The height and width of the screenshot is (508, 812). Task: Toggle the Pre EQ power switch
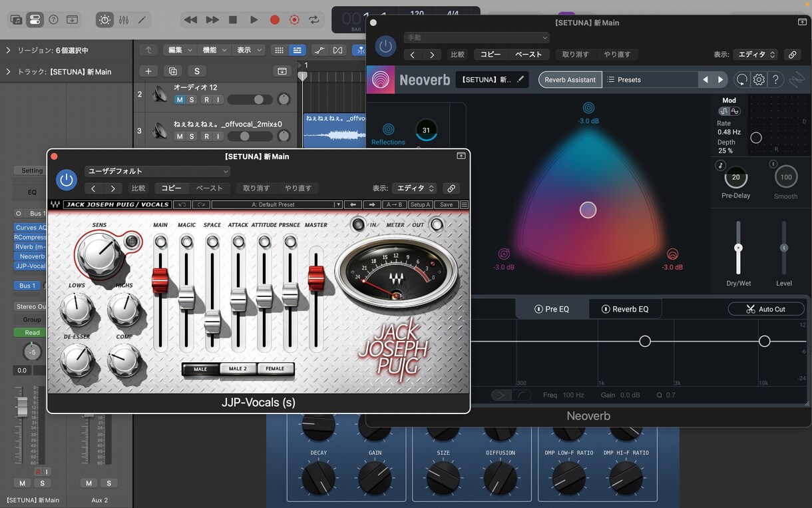click(x=538, y=309)
